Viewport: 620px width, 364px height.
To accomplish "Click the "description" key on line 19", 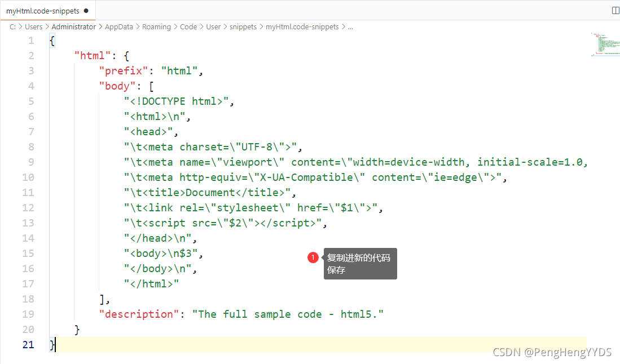I will (x=139, y=314).
